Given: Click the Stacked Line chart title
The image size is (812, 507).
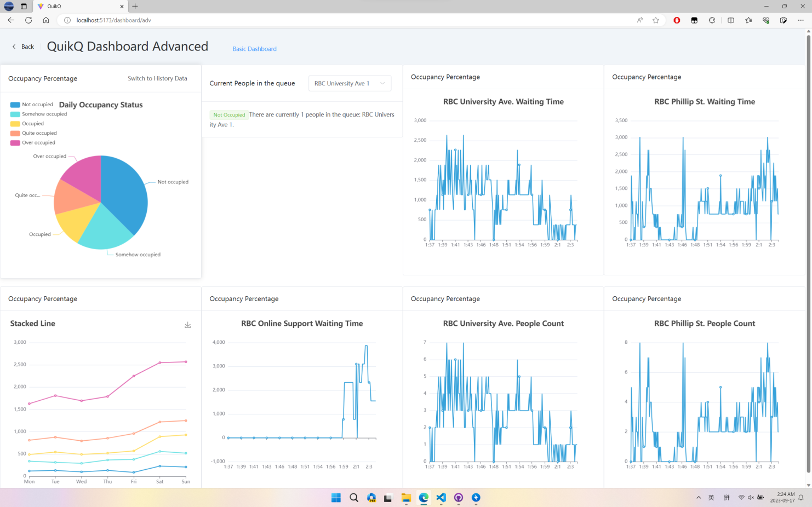Looking at the screenshot, I should point(32,324).
